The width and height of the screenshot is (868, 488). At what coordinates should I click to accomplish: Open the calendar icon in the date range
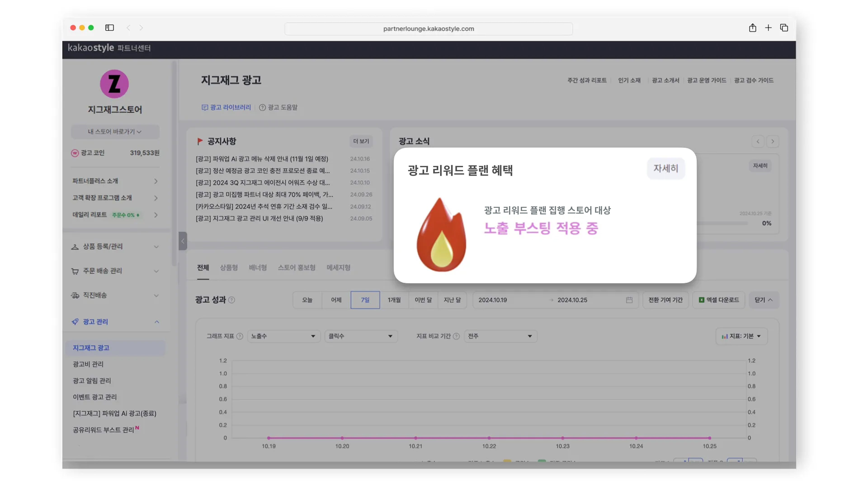click(629, 300)
